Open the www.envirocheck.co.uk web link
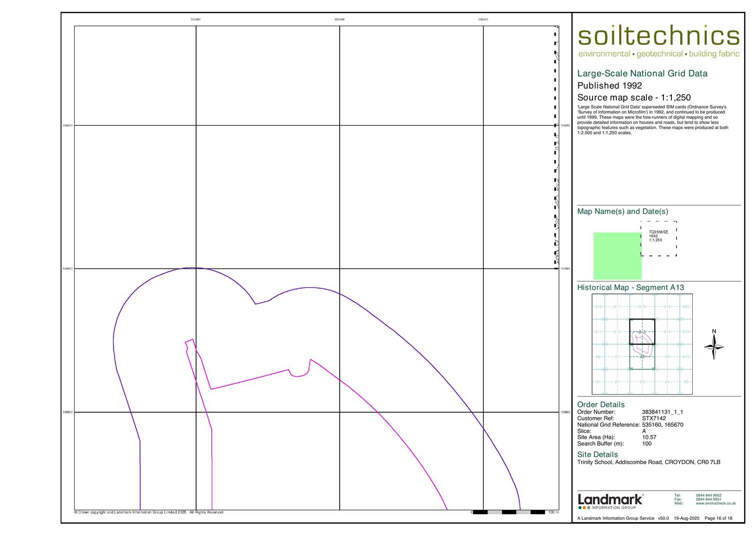Image resolution: width=756 pixels, height=534 pixels. (715, 503)
